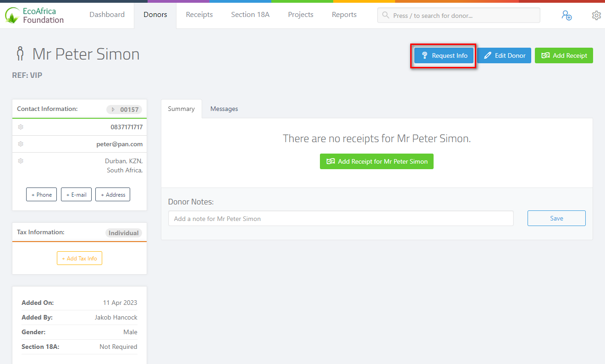Screen dimensions: 605x364
Task: Click the Edit Donor button
Action: pyautogui.click(x=504, y=55)
